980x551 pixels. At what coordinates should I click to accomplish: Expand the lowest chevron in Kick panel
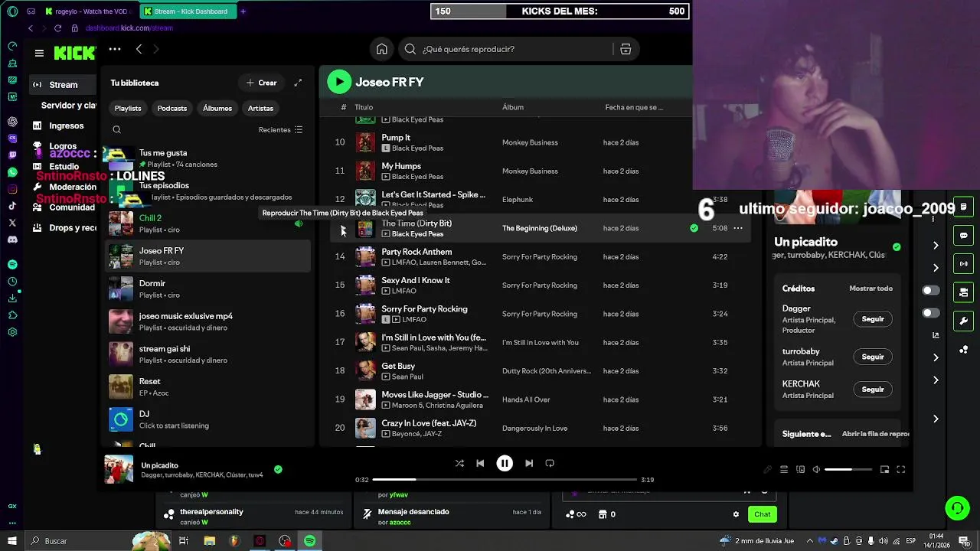[936, 419]
